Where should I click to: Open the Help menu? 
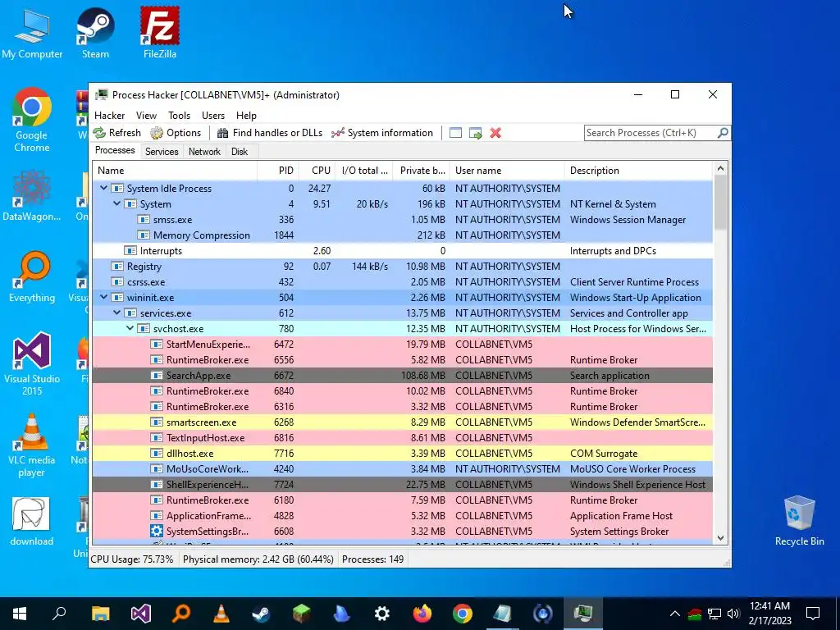tap(246, 115)
